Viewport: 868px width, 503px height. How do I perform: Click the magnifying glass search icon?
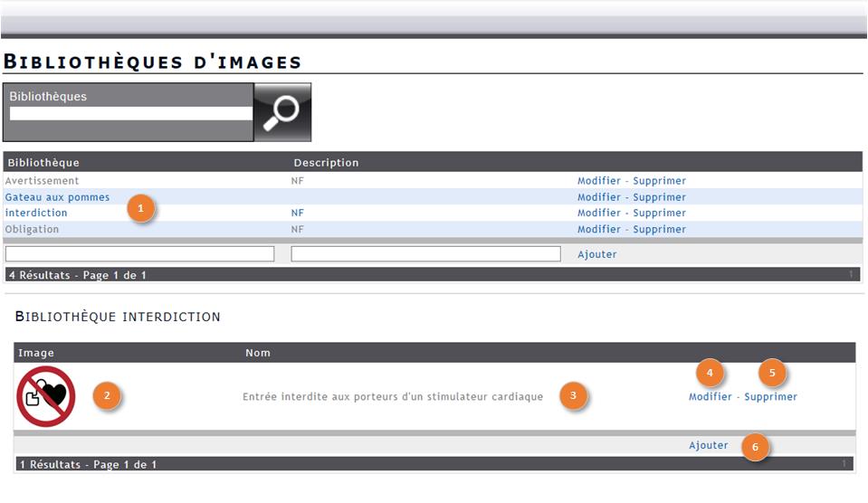point(282,112)
